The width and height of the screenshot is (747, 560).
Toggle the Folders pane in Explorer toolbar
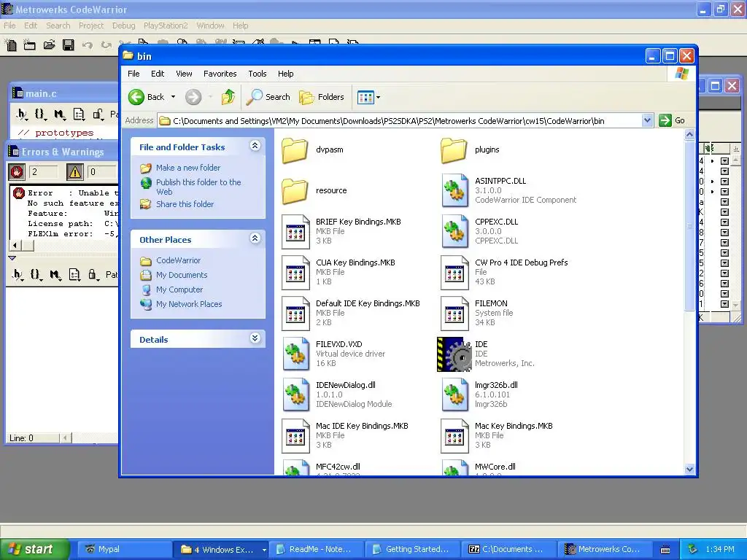point(322,97)
